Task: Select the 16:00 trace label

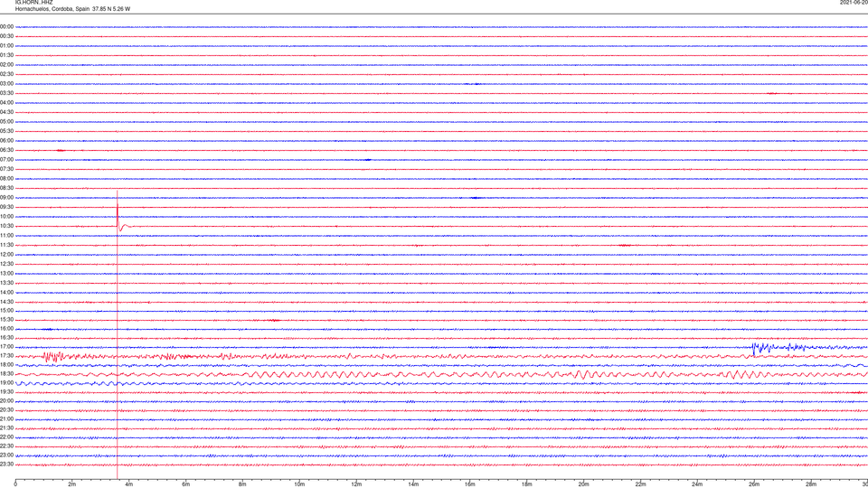Action: point(6,329)
